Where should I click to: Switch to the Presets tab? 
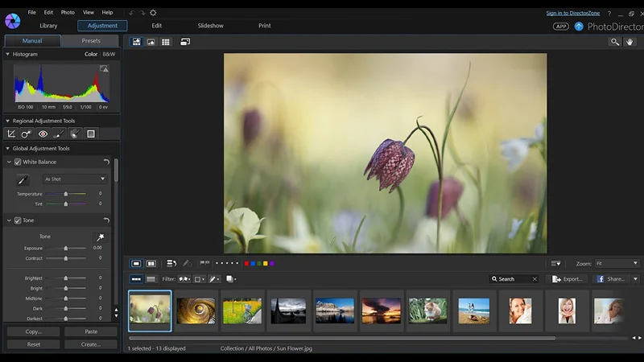[91, 40]
